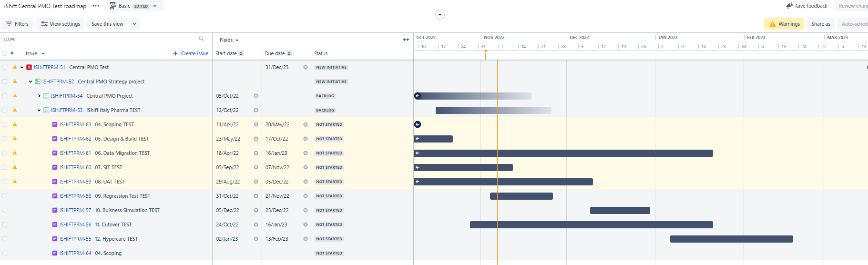Viewport: 868px width, 265px height.
Task: Collapse the ISHIFTPRM-53 iShift Italy Pharma row
Action: point(39,110)
